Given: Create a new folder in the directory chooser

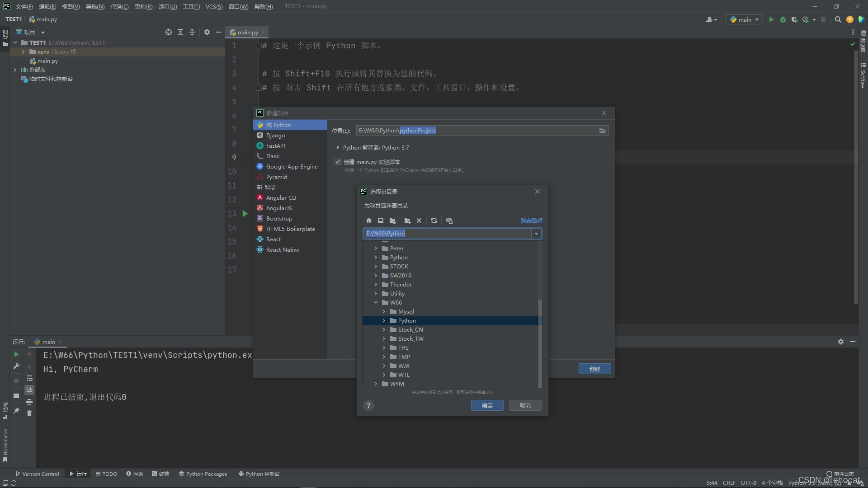Looking at the screenshot, I should [x=407, y=221].
